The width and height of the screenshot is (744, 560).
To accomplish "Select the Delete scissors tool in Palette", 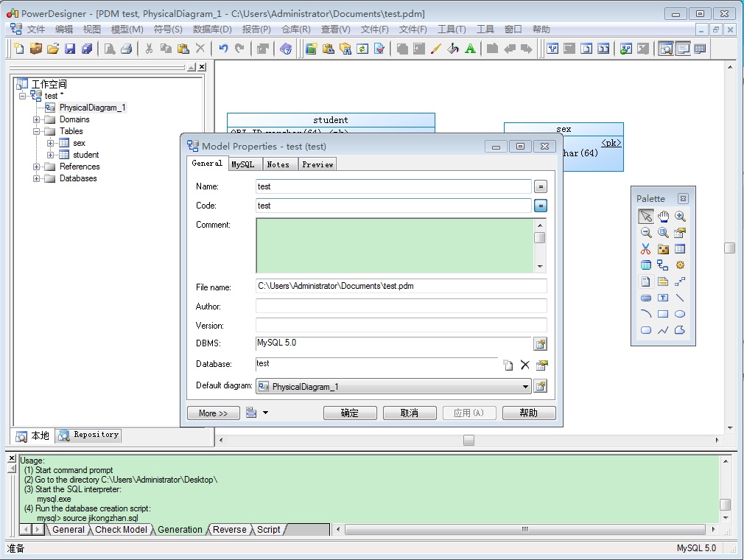I will [x=646, y=248].
